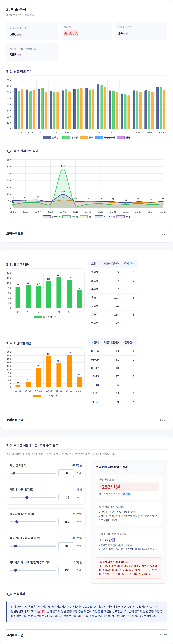Click the 금 bar labeled 124
Viewport: 173px width, 644px height.
point(59,292)
